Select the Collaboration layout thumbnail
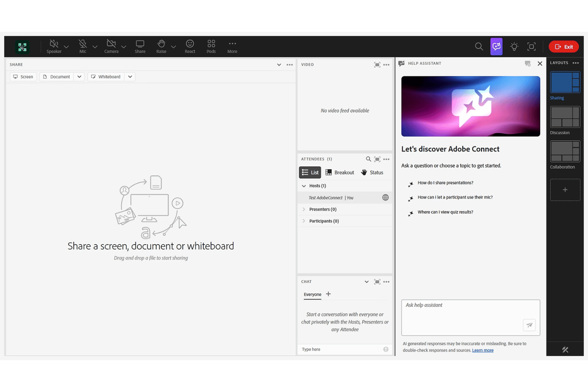588x392 pixels. (565, 151)
